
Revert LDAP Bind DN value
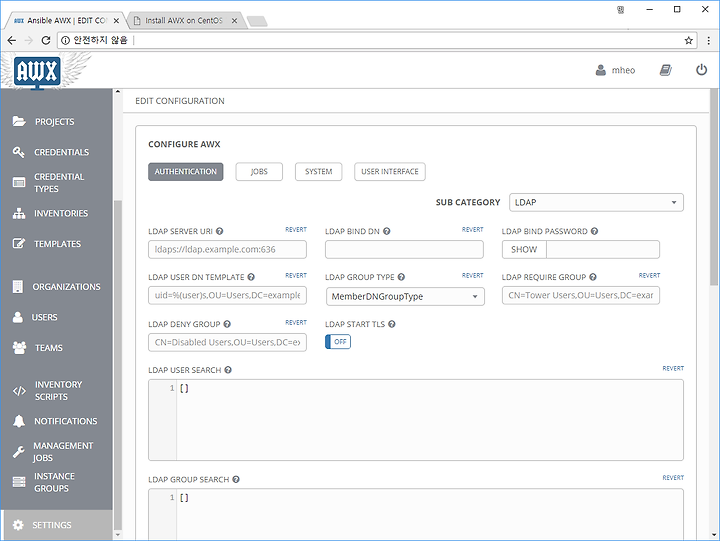[472, 230]
